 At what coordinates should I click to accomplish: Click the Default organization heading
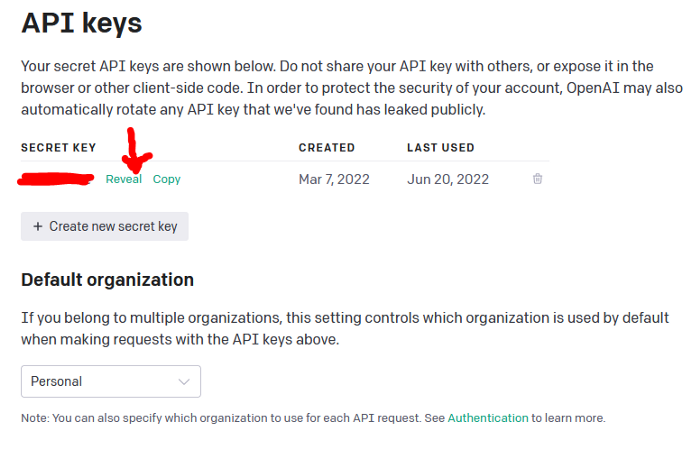click(108, 280)
